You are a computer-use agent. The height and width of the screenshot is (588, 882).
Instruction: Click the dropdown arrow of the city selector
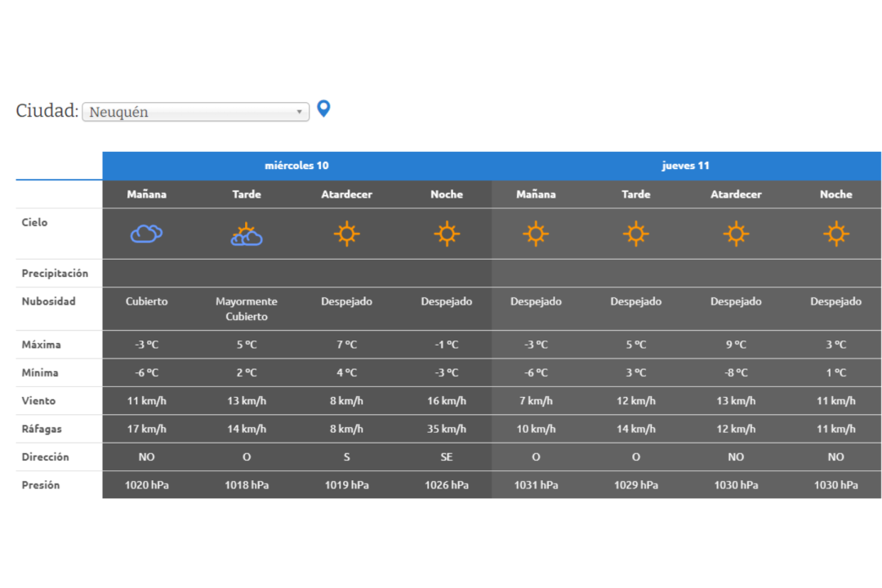pyautogui.click(x=299, y=112)
